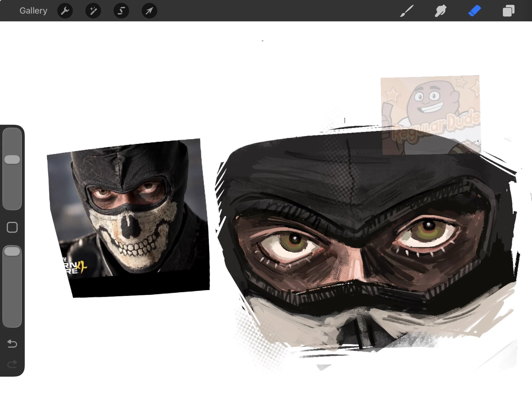Screen dimensions: 532x398
Task: Redo the last undone action
Action: (x=12, y=364)
